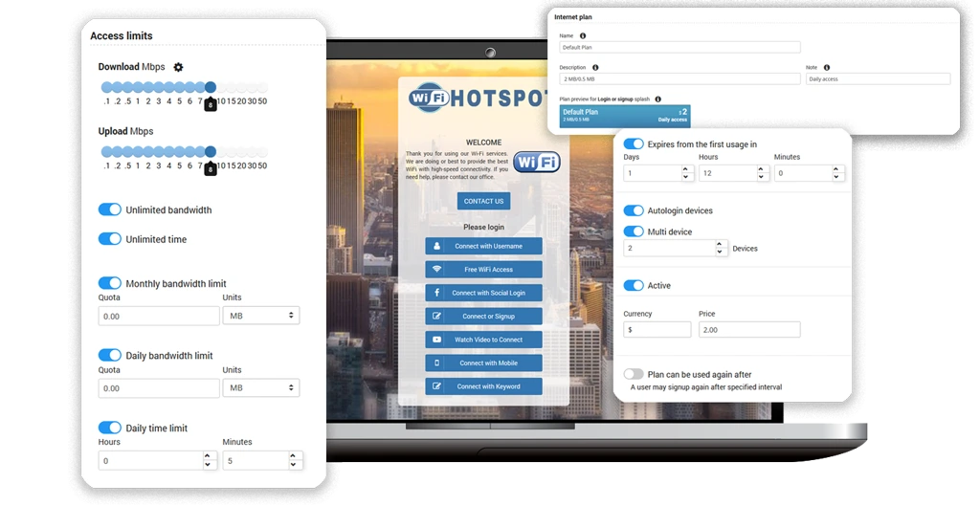Click Default Plan preview card
This screenshot has width=980, height=506.
click(x=625, y=116)
